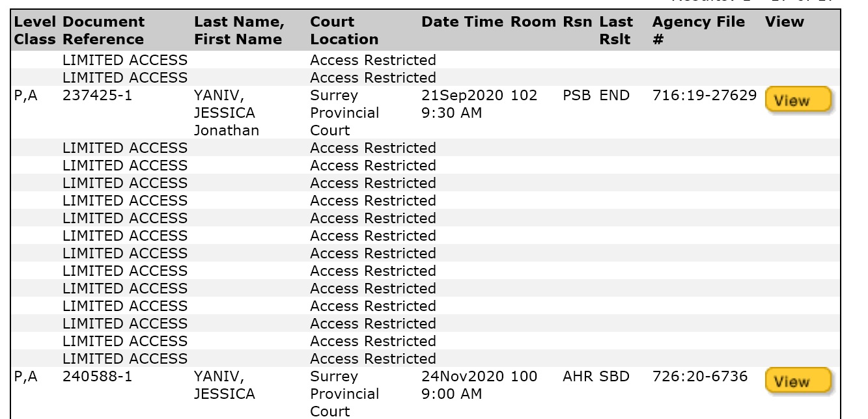The image size is (868, 419).
Task: Click room number 102 cell
Action: 524,96
